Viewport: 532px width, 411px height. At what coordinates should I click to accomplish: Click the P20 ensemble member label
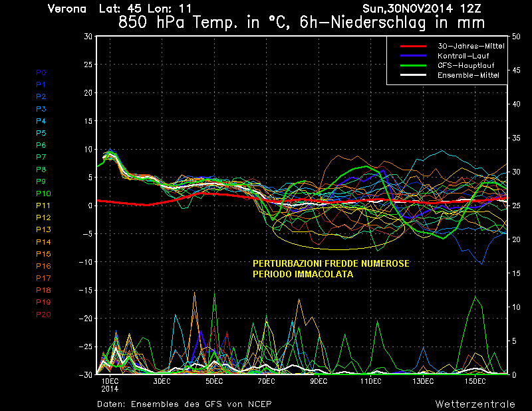43,315
